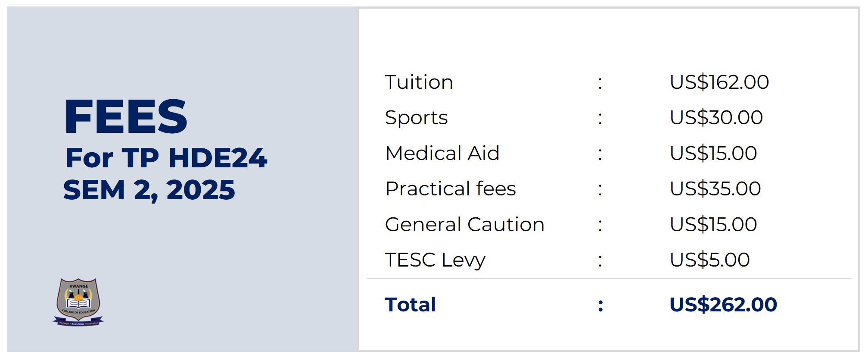Click the Practical fees label

click(x=450, y=189)
